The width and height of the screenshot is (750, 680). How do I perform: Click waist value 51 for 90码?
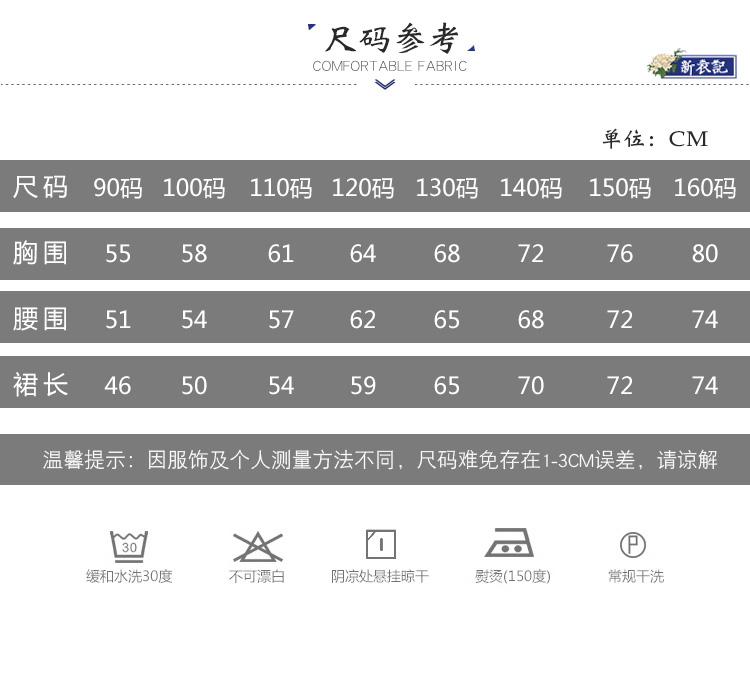pos(118,319)
